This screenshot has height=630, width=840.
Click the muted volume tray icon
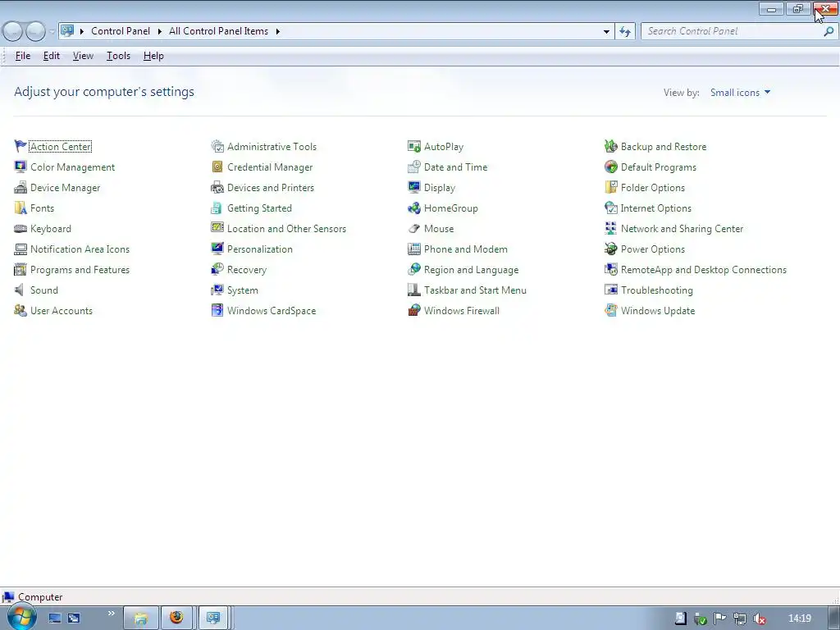click(x=759, y=619)
